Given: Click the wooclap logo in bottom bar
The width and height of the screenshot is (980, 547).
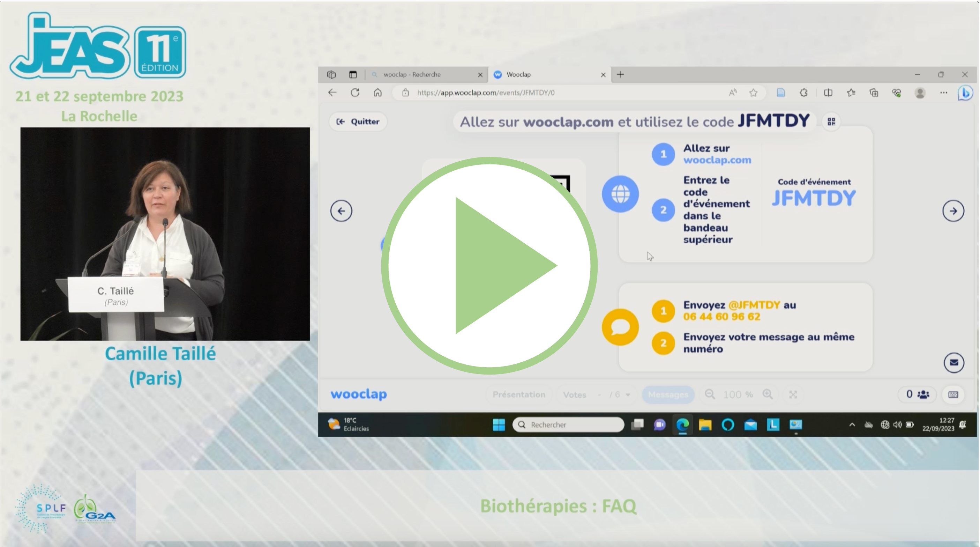Looking at the screenshot, I should [359, 394].
